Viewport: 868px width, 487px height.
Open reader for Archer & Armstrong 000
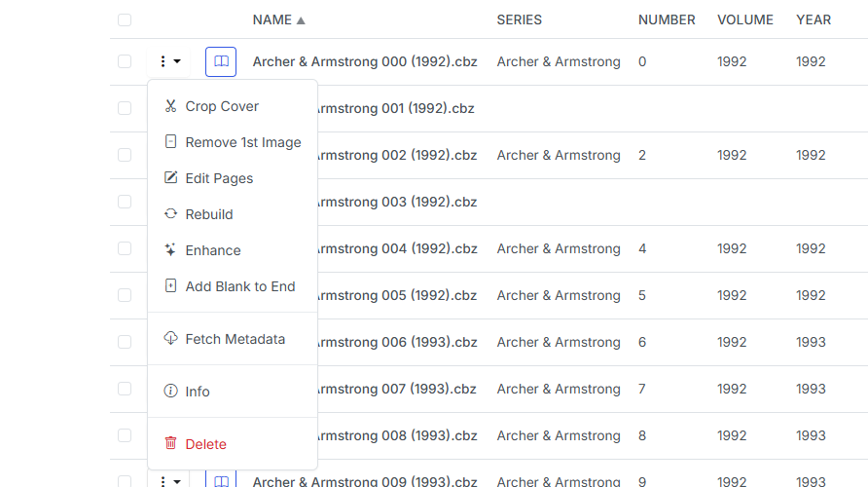(221, 61)
